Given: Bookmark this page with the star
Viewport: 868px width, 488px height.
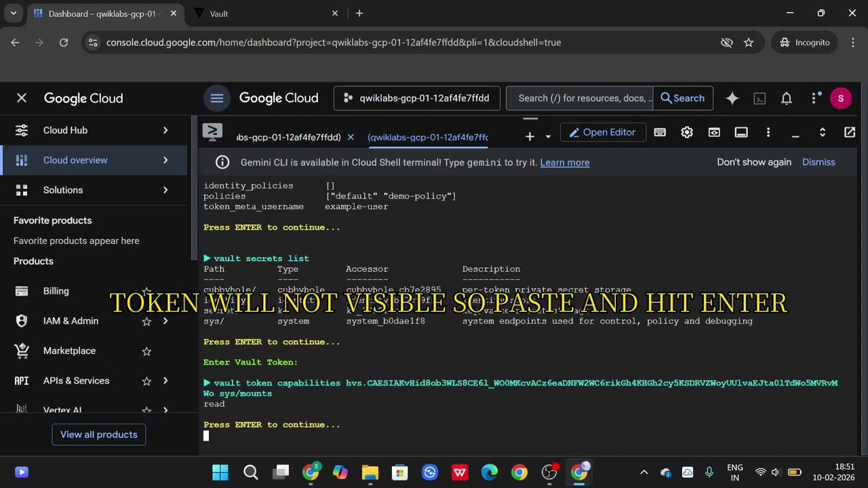Looking at the screenshot, I should [749, 43].
